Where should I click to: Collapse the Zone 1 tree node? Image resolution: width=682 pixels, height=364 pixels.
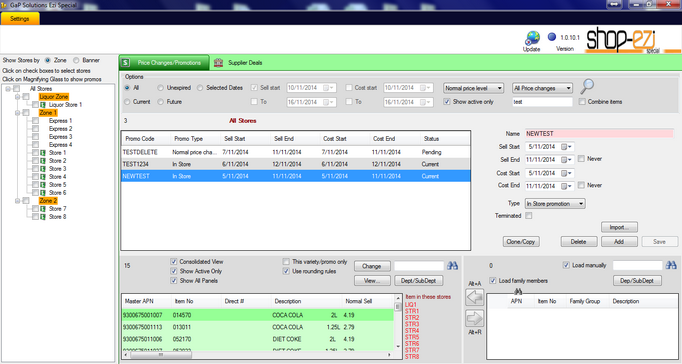pyautogui.click(x=17, y=113)
